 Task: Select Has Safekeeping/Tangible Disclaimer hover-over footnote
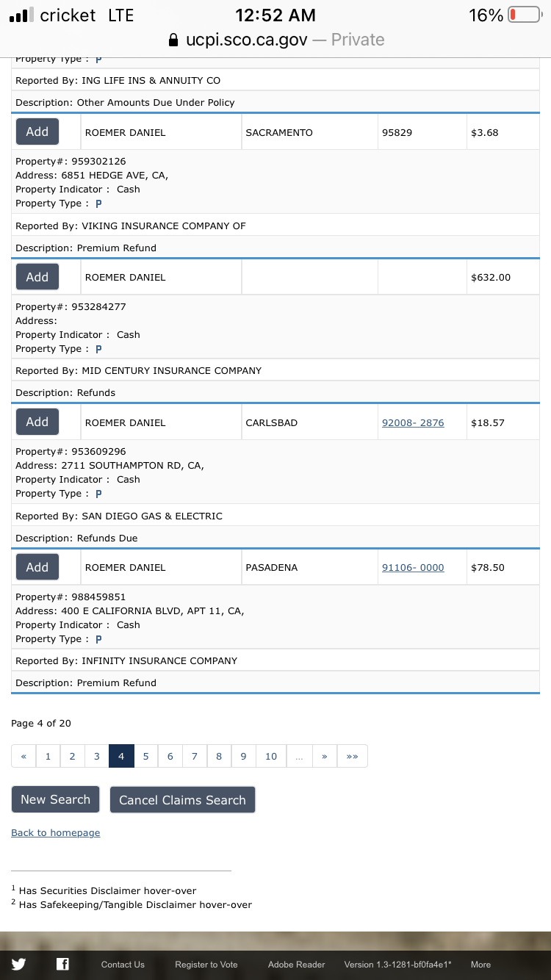(132, 904)
